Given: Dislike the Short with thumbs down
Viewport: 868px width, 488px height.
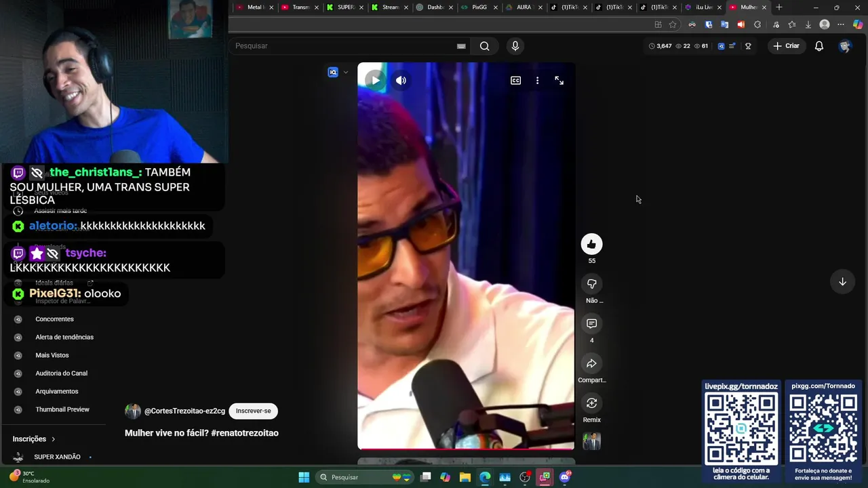Looking at the screenshot, I should [591, 284].
